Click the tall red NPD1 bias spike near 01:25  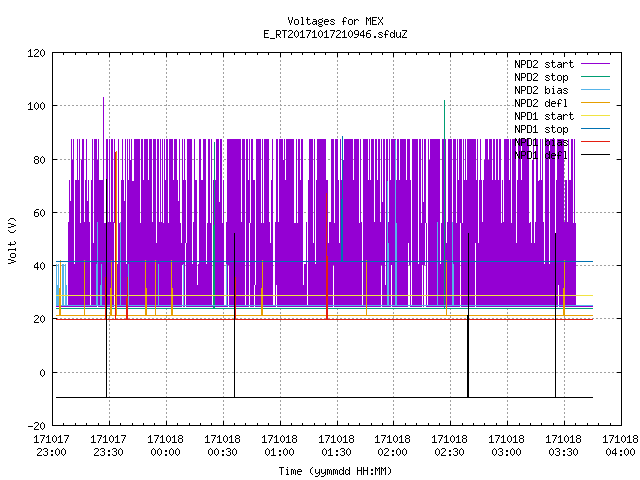coord(327,255)
